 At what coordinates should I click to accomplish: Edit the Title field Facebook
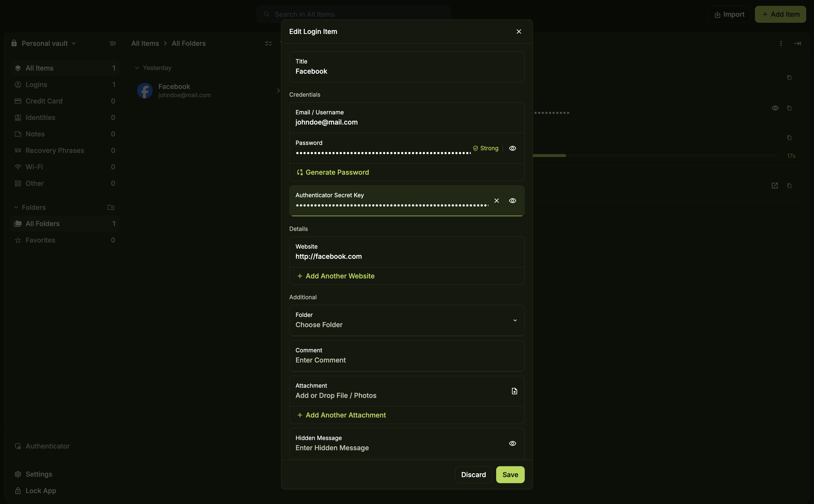(x=407, y=67)
